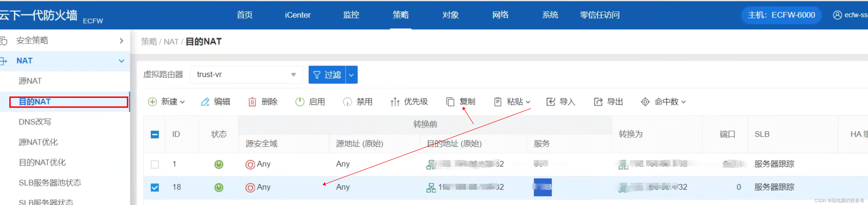Click the 导出 export icon

[598, 102]
